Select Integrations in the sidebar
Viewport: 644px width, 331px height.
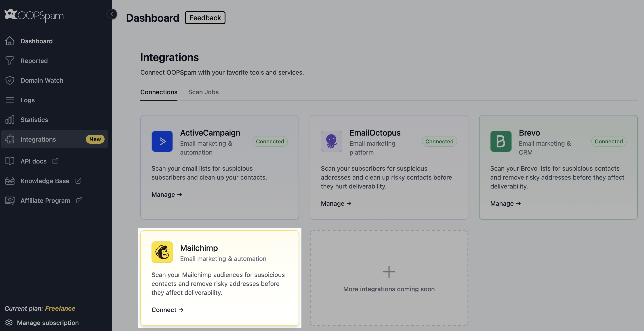click(x=55, y=139)
